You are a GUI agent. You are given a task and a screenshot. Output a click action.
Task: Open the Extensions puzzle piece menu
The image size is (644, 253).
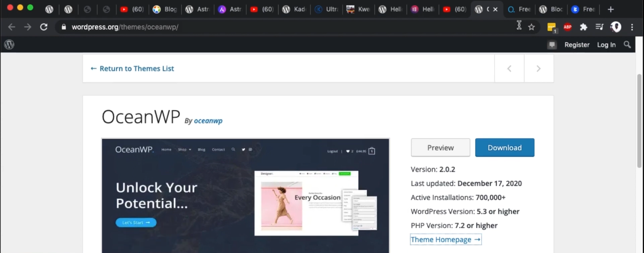pos(584,27)
